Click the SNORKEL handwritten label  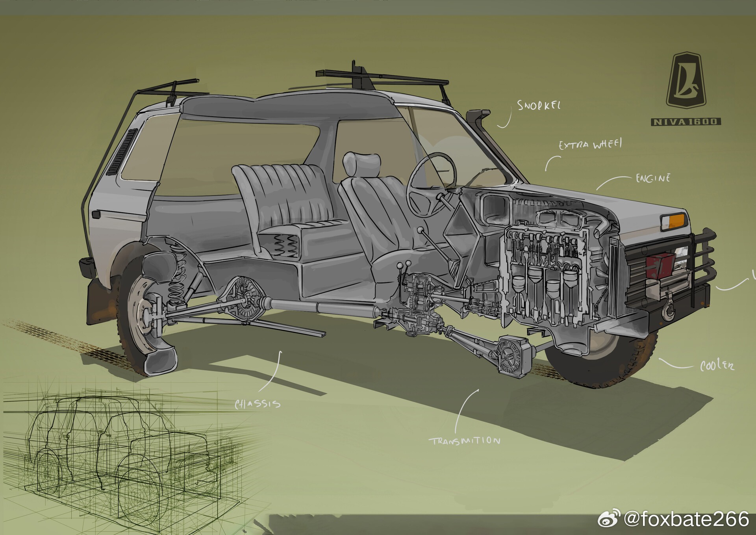coord(538,106)
